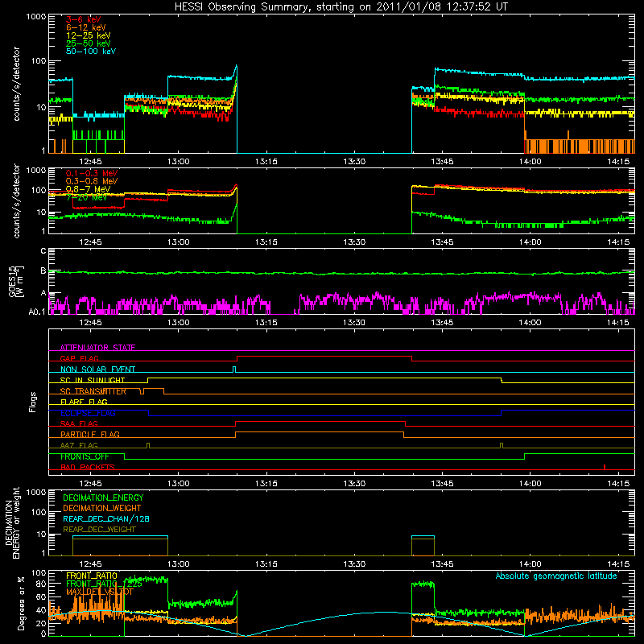This screenshot has height=644, width=644.
Task: Click the 13:15 tick under the keV panel
Action: click(266, 162)
